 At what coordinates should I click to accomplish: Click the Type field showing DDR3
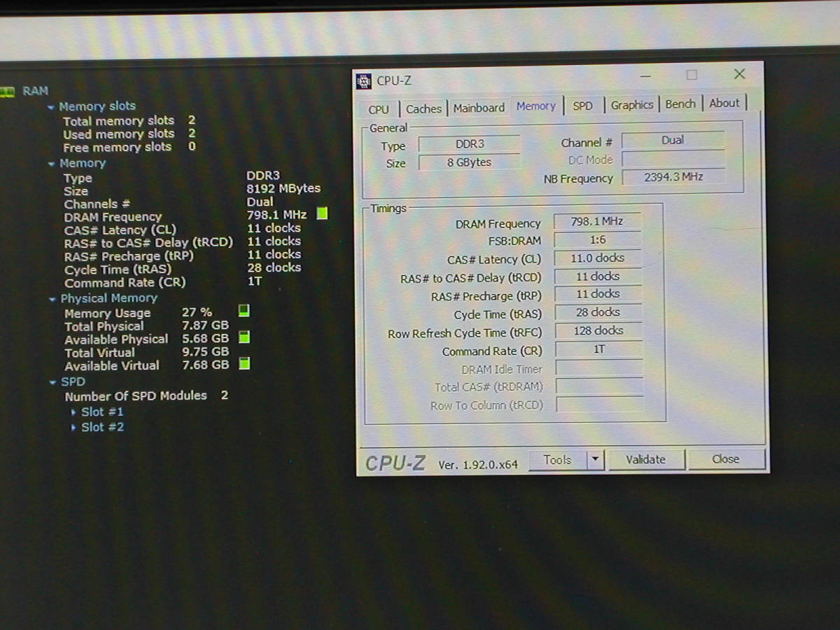tap(470, 143)
